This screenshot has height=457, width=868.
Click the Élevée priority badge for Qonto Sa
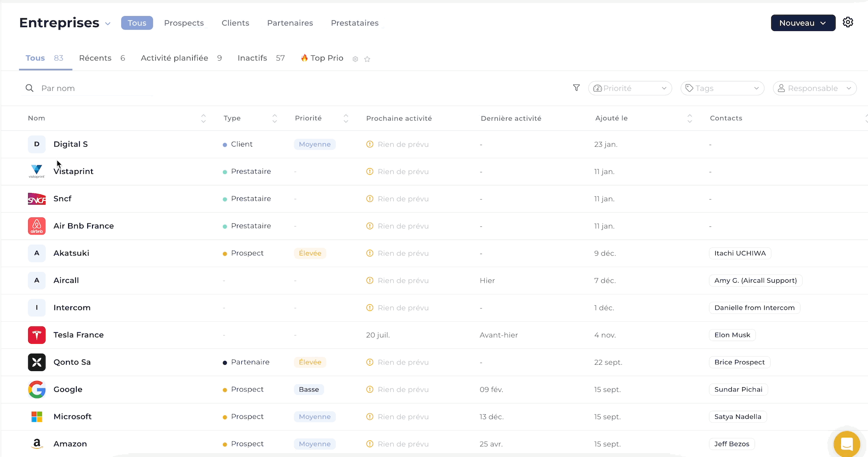click(x=310, y=362)
